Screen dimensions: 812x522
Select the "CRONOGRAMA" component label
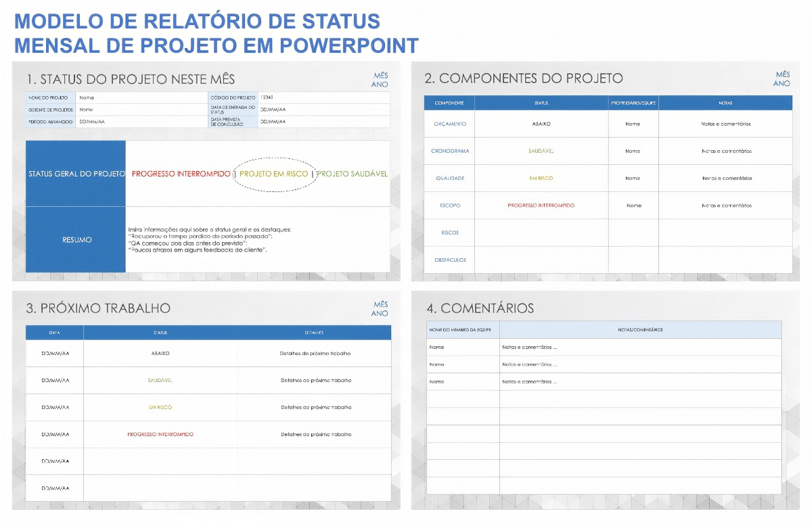click(x=449, y=151)
